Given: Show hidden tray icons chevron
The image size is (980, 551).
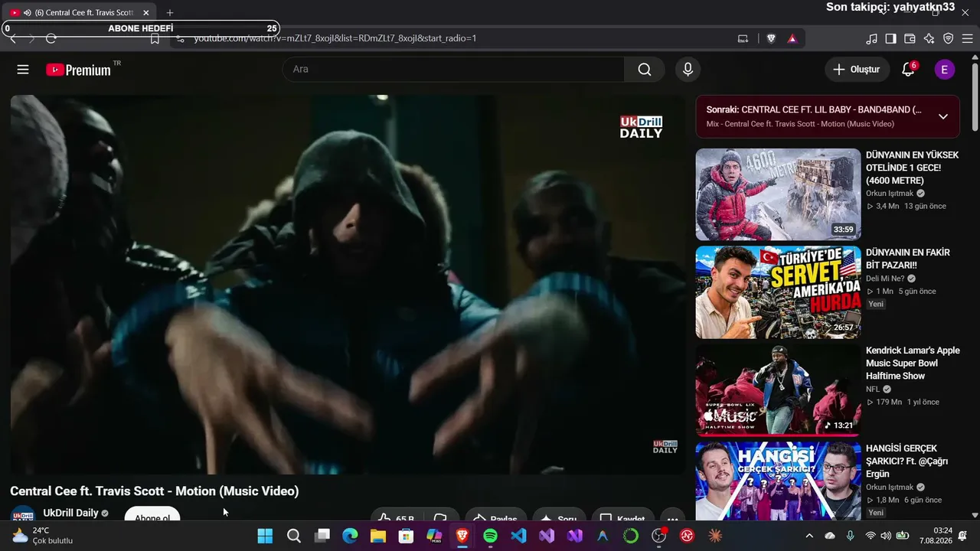Looking at the screenshot, I should click(x=809, y=536).
